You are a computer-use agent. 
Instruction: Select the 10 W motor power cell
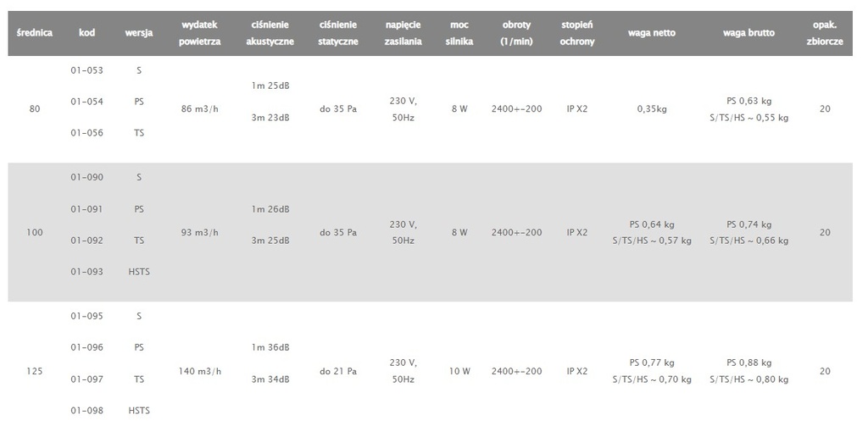(459, 371)
